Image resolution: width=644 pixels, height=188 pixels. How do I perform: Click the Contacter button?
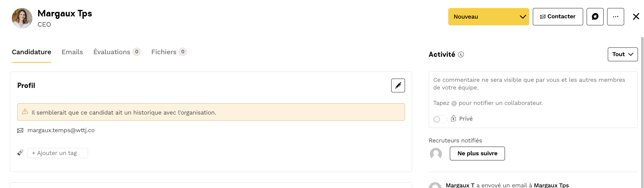[x=557, y=17]
